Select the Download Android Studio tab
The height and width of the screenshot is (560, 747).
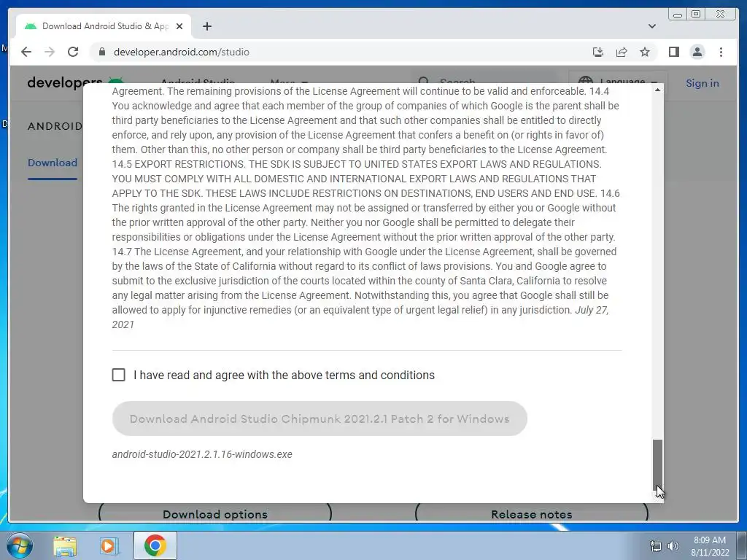click(x=104, y=26)
